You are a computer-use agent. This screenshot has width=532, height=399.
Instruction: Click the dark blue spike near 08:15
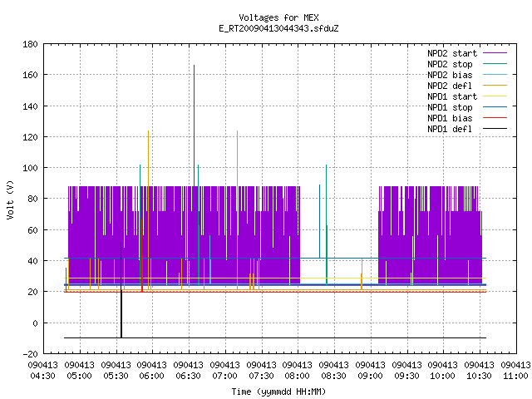pos(319,221)
